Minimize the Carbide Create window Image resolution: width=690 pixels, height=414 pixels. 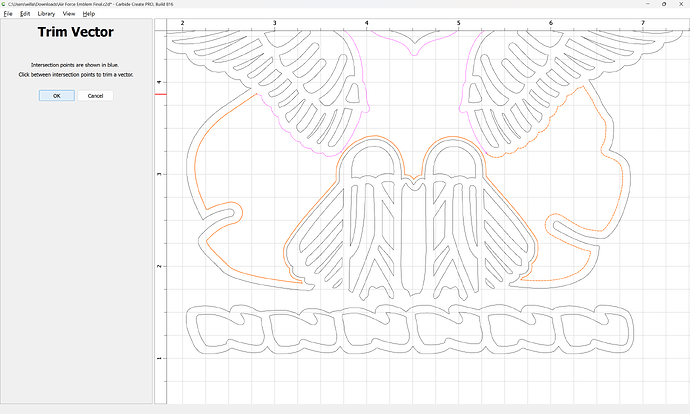pyautogui.click(x=648, y=4)
